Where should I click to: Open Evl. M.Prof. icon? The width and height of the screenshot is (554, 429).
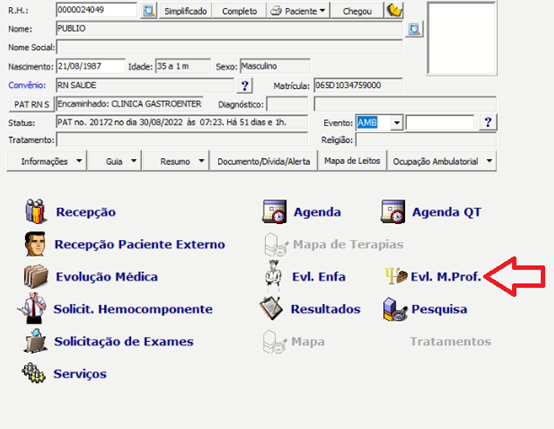pyautogui.click(x=396, y=276)
